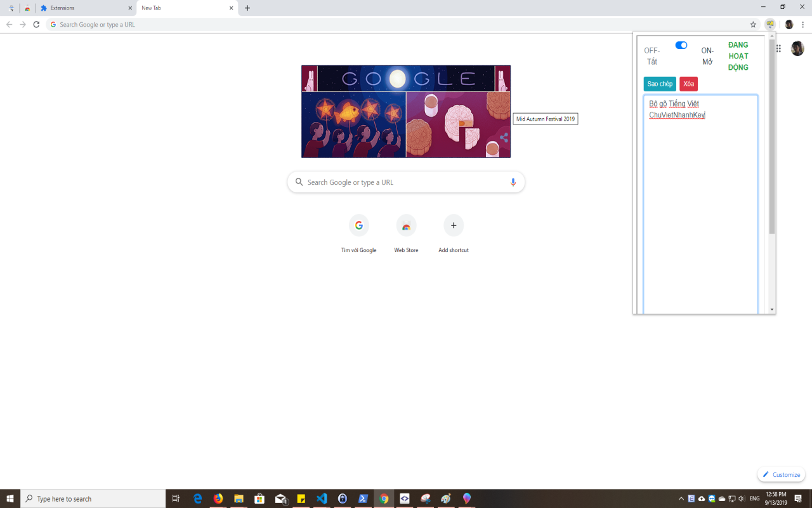Open the ChuVietNhanhKey extension icon in toolbar
Screen dimensions: 812x508
coord(769,24)
